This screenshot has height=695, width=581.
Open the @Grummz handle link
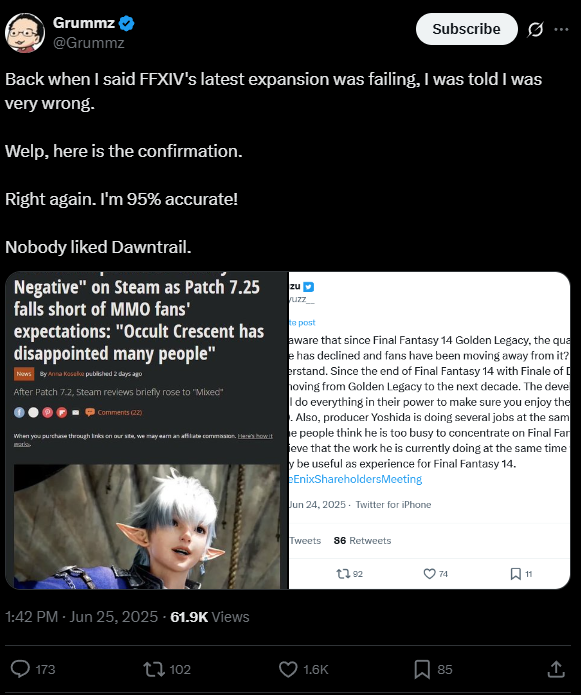point(89,43)
